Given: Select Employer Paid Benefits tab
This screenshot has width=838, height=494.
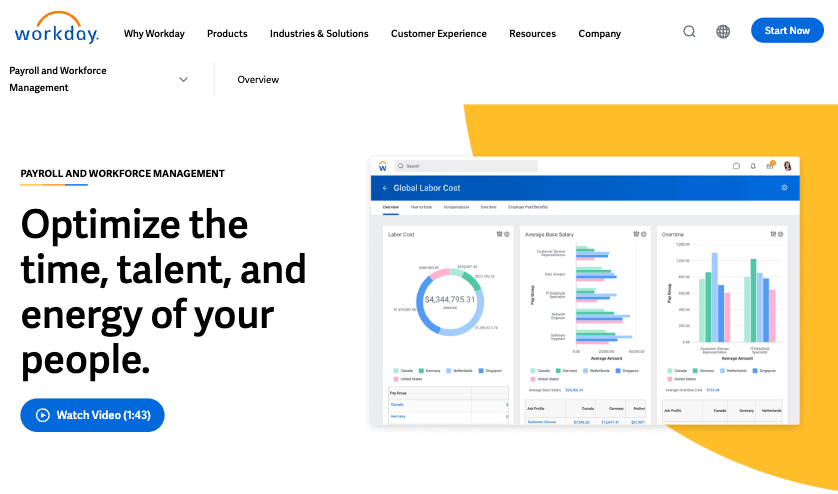Looking at the screenshot, I should point(527,207).
